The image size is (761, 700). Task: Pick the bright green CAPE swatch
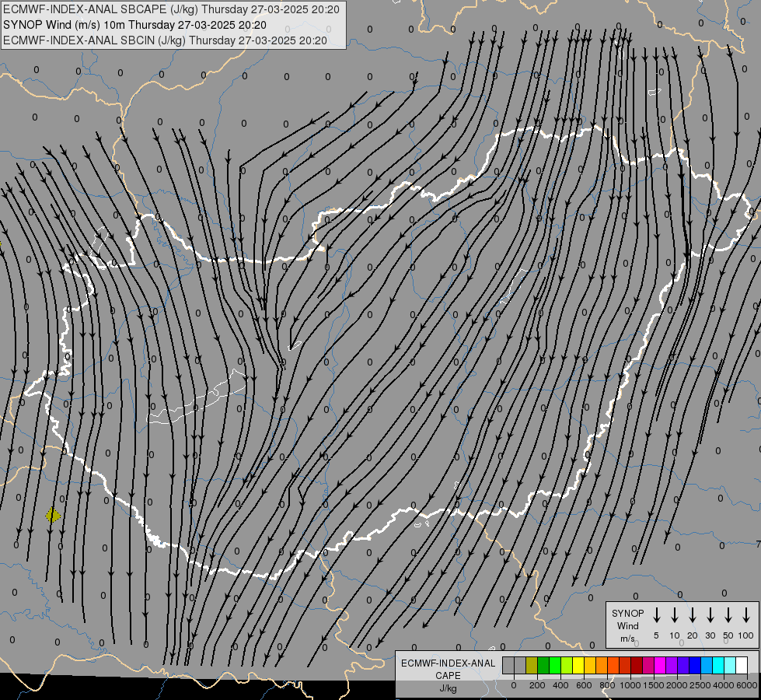click(555, 665)
